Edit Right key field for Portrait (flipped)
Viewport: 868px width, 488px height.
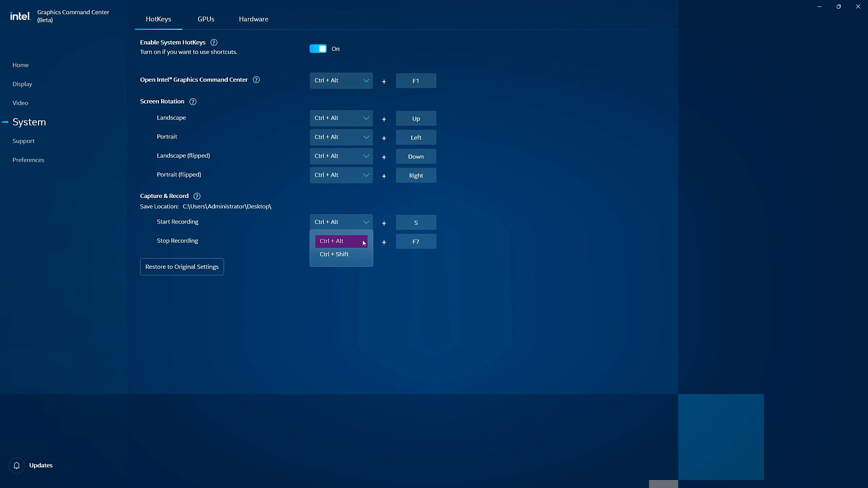(416, 176)
